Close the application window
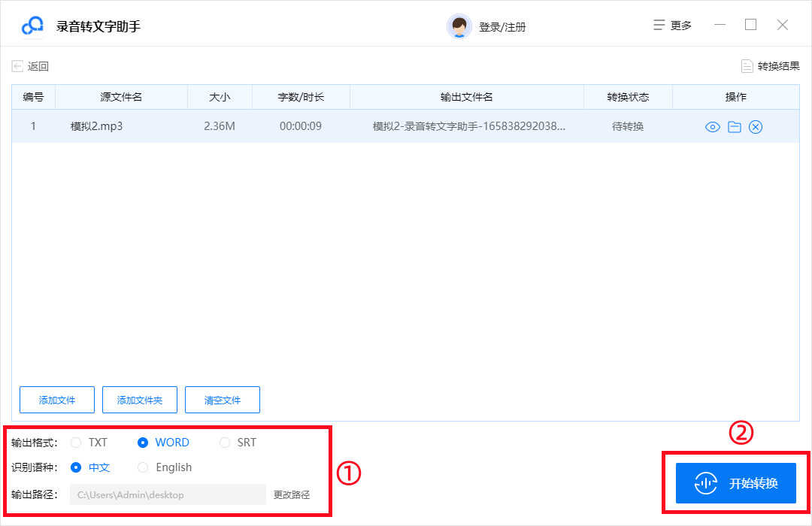Image resolution: width=812 pixels, height=526 pixels. [x=783, y=25]
